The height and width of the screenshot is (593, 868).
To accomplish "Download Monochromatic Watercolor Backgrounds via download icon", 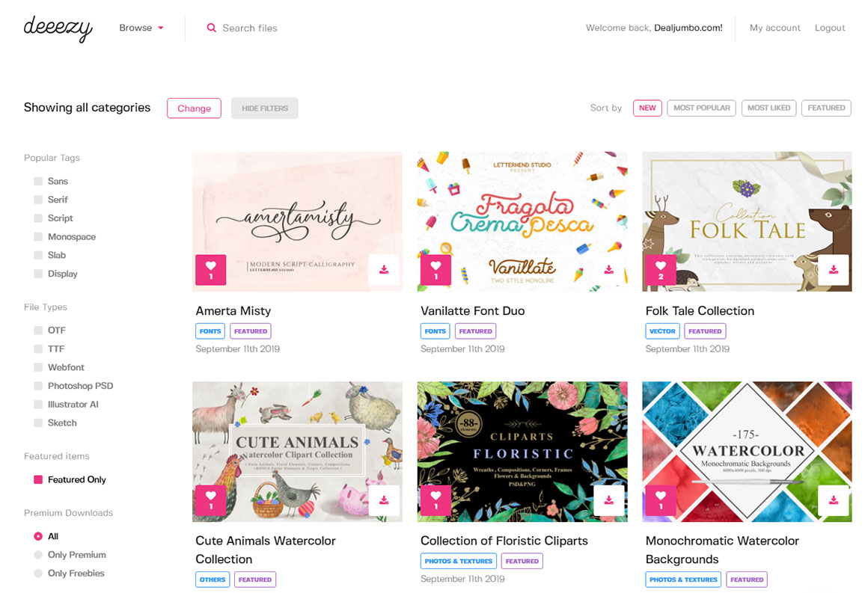I will click(833, 500).
